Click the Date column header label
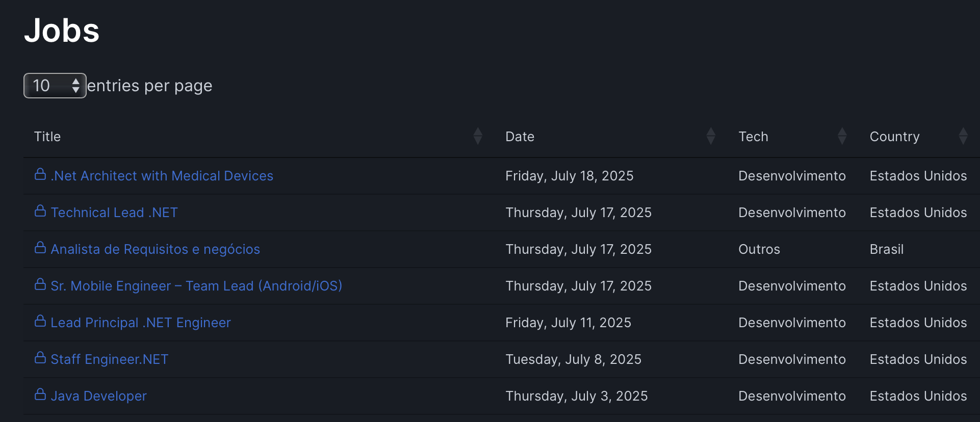This screenshot has height=422, width=980. click(520, 137)
